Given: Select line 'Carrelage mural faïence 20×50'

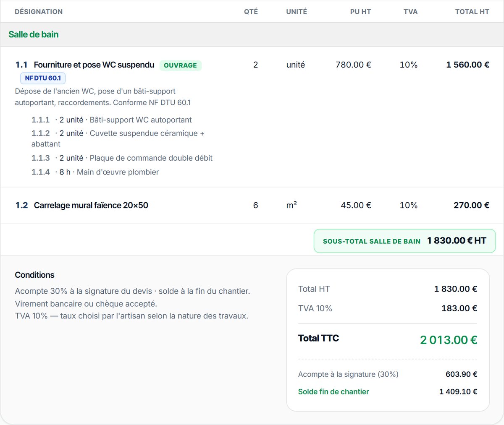Looking at the screenshot, I should pos(91,205).
